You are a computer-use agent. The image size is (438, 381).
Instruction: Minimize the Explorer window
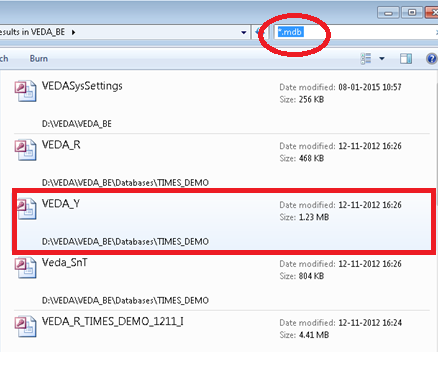[388, 13]
